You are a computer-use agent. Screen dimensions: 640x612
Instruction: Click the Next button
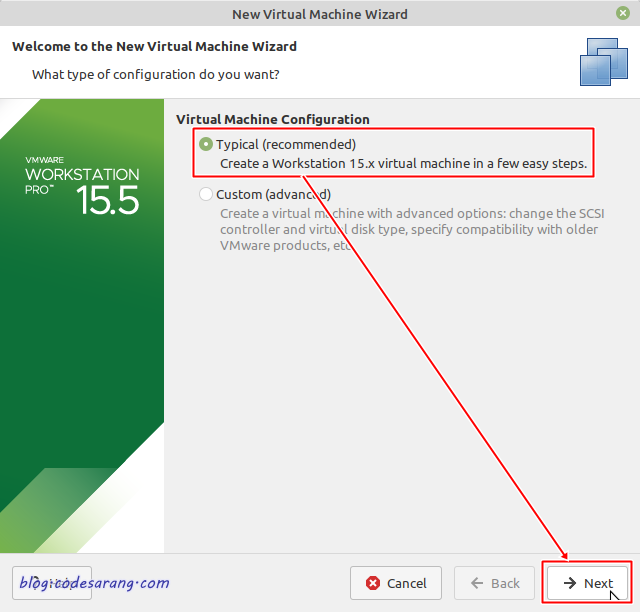587,583
